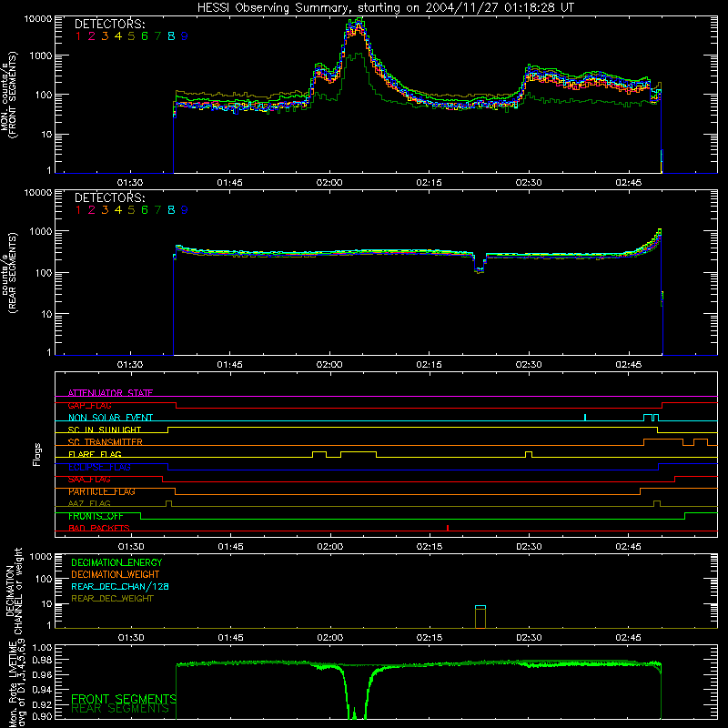Click the red BAD_PACKETS tick mark near 02:17
728x728 pixels.
pyautogui.click(x=448, y=528)
